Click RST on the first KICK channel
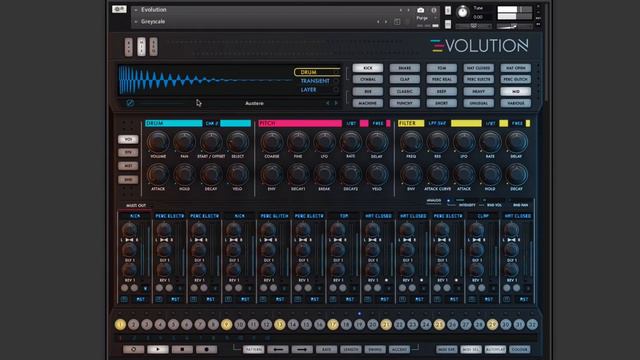Screen dimensions: 640x360 [x=140, y=299]
